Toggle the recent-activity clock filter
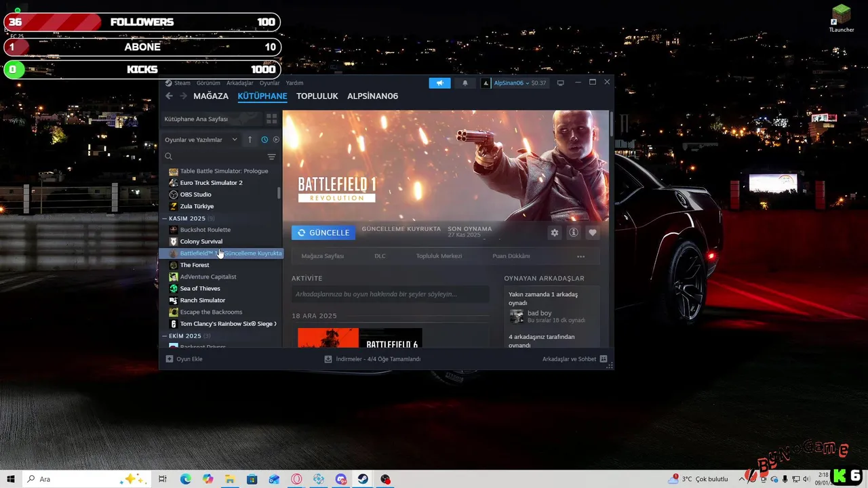The width and height of the screenshot is (868, 488). [x=264, y=140]
